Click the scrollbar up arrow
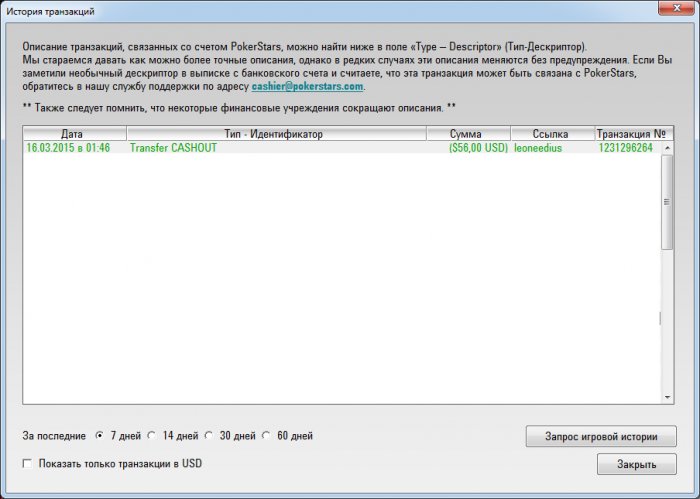The image size is (700, 499). pyautogui.click(x=667, y=148)
